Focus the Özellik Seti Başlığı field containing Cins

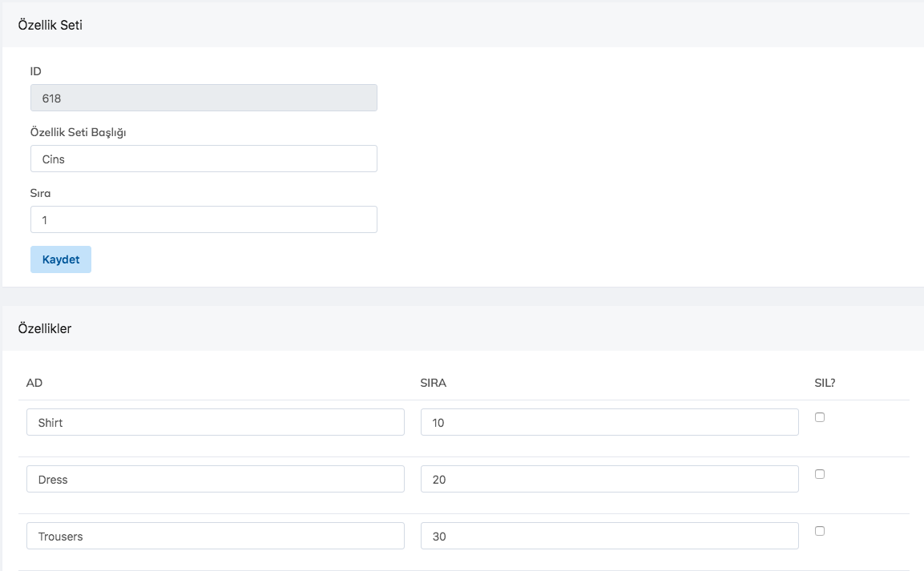204,159
